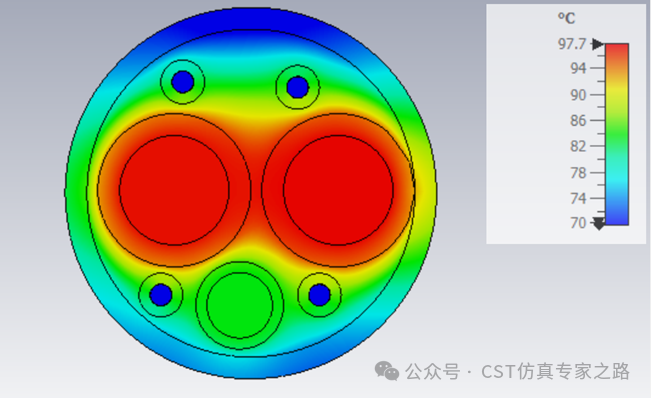The height and width of the screenshot is (398, 651).
Task: Select the right large red conductor
Action: tap(338, 190)
